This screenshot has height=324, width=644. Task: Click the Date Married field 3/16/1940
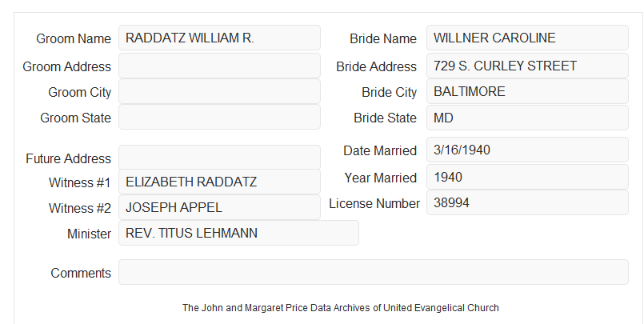pos(527,150)
